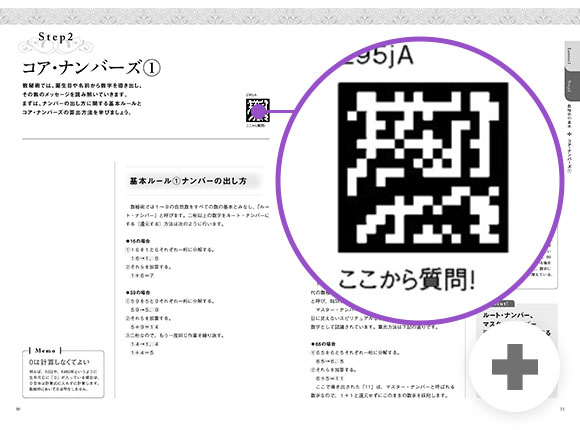Click the purple dot on small QR code

click(x=259, y=111)
